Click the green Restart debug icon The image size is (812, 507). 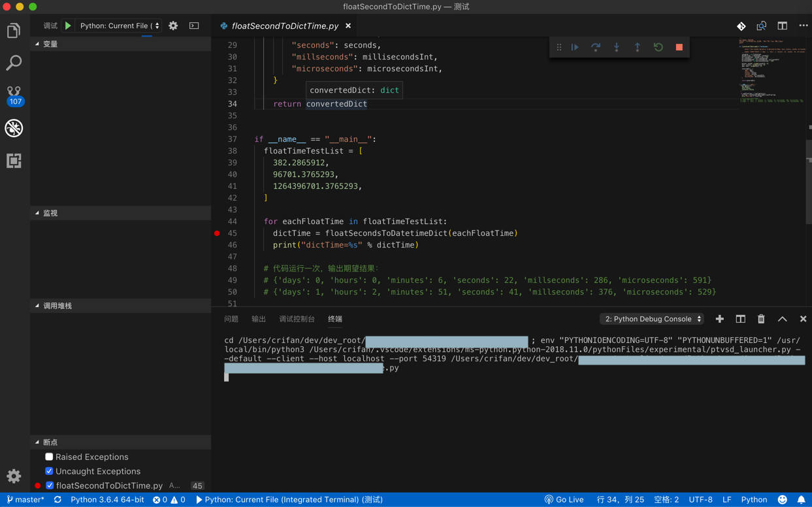(x=658, y=47)
